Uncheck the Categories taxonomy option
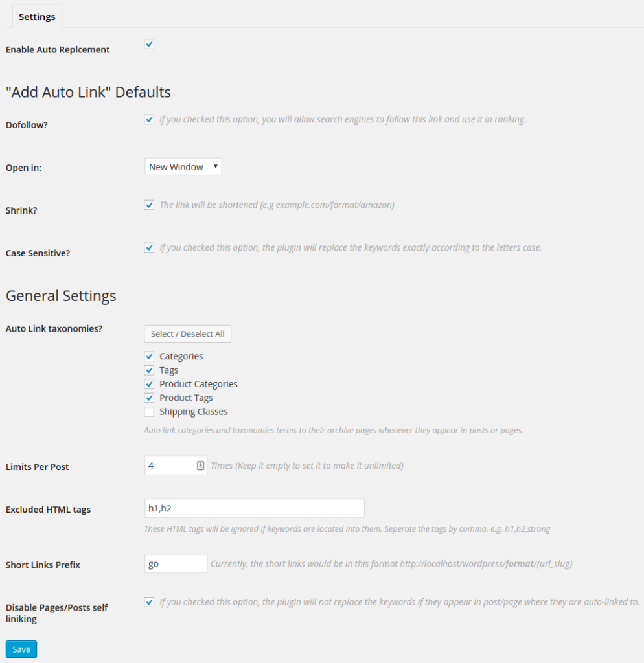The image size is (644, 663). [x=149, y=356]
